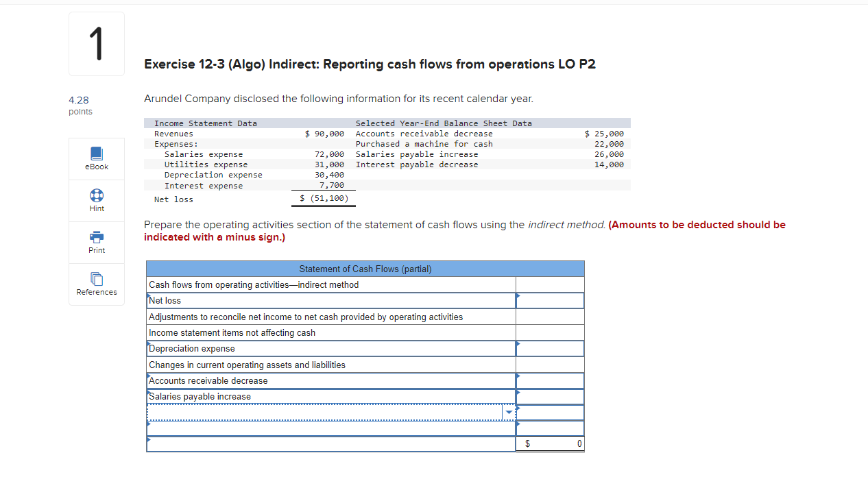Click the "30,400" depreciation value
868x501 pixels.
click(x=329, y=175)
